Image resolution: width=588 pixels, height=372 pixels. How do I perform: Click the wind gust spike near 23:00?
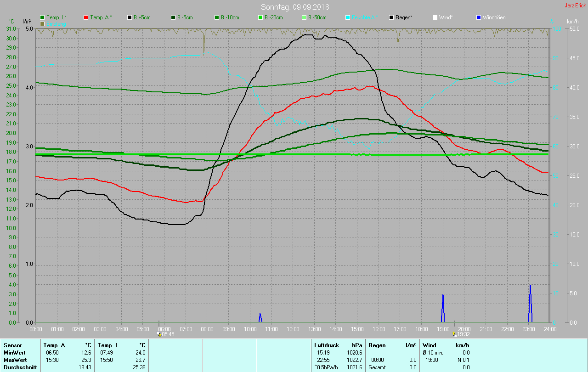[x=530, y=303]
